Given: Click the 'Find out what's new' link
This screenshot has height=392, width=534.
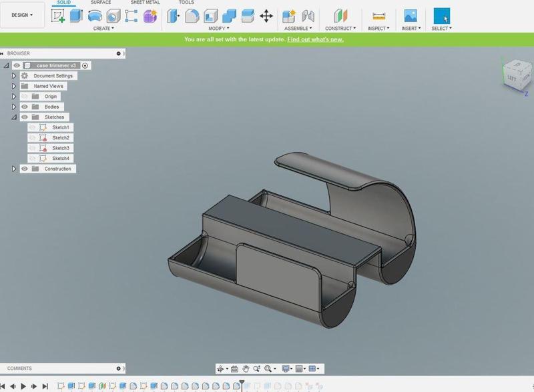Looking at the screenshot, I should (x=315, y=39).
